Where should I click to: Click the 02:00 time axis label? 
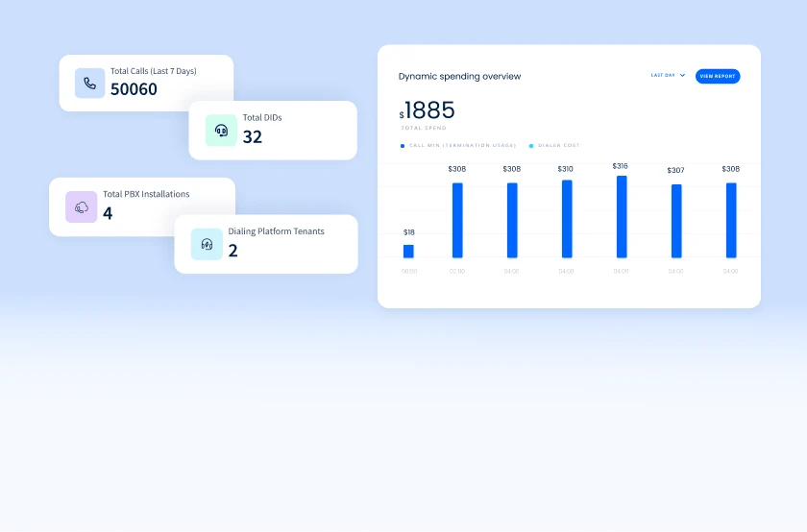click(x=457, y=271)
